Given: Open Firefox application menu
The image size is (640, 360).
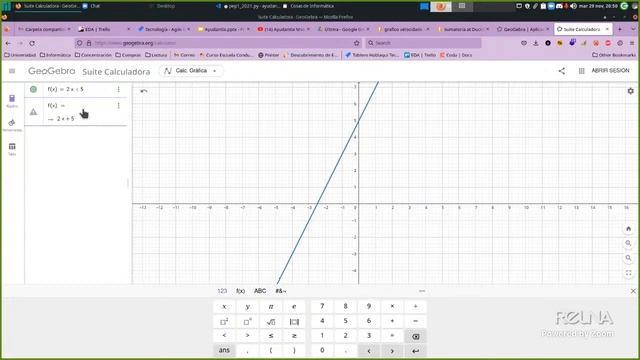Looking at the screenshot, I should [632, 43].
